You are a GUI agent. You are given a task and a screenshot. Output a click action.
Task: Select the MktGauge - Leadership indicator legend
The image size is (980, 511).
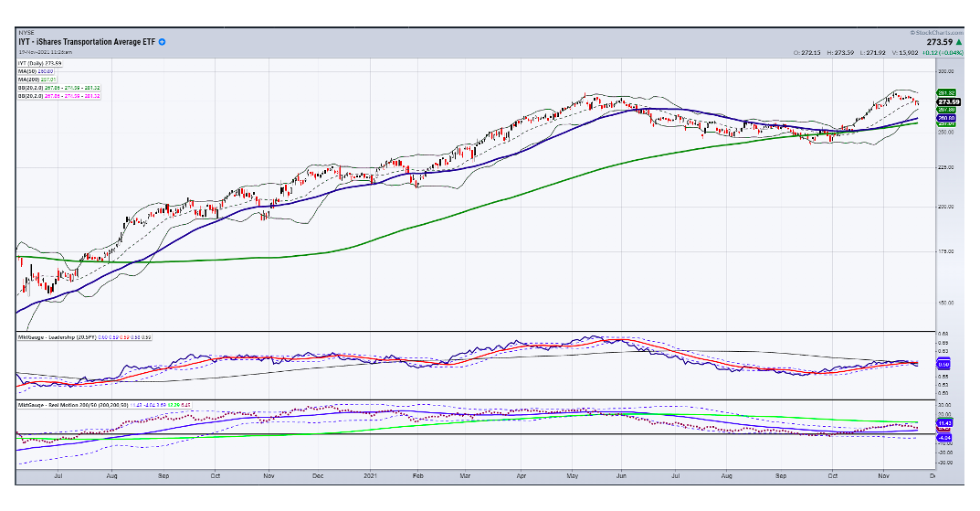pos(84,337)
